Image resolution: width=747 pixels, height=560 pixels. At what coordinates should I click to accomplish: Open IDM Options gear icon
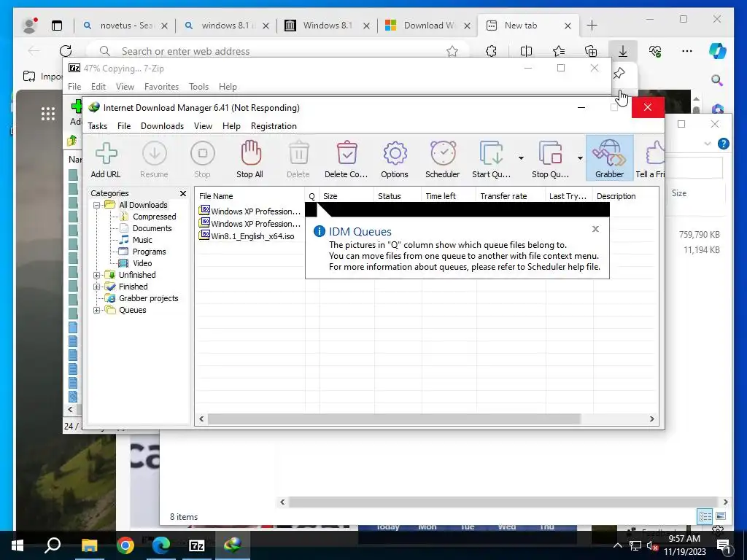[395, 159]
